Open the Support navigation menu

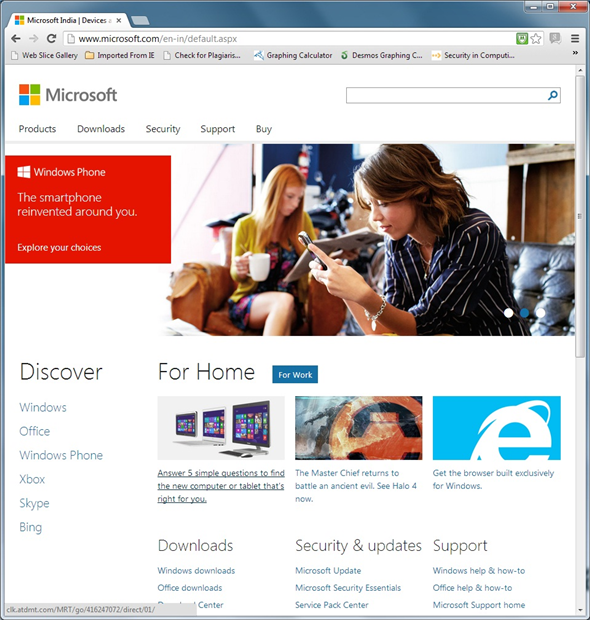pos(217,129)
